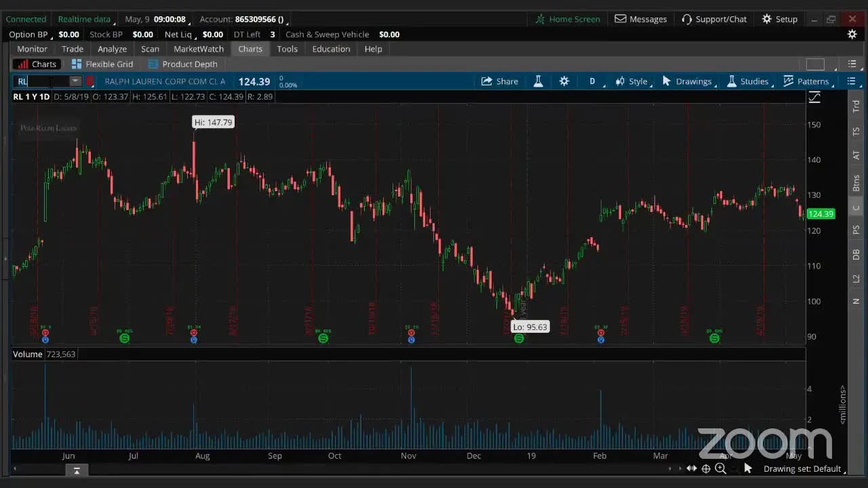Open the Trd side panel tab
This screenshot has height=488, width=868.
click(856, 106)
